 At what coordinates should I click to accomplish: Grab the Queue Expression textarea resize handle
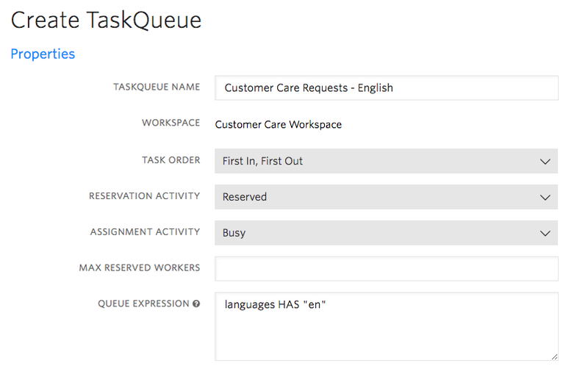coord(553,356)
